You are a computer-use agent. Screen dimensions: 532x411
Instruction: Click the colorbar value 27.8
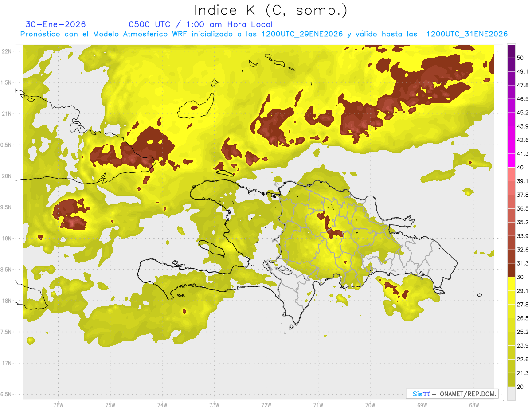[523, 304]
